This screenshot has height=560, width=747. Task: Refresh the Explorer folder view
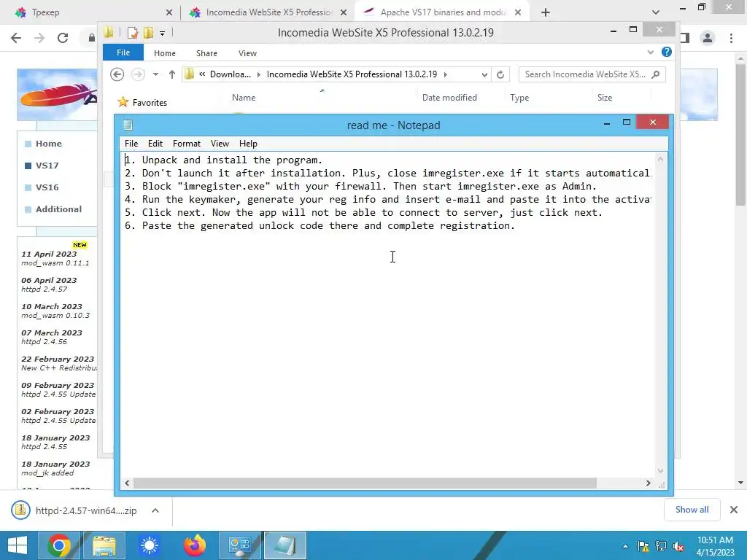coord(500,75)
